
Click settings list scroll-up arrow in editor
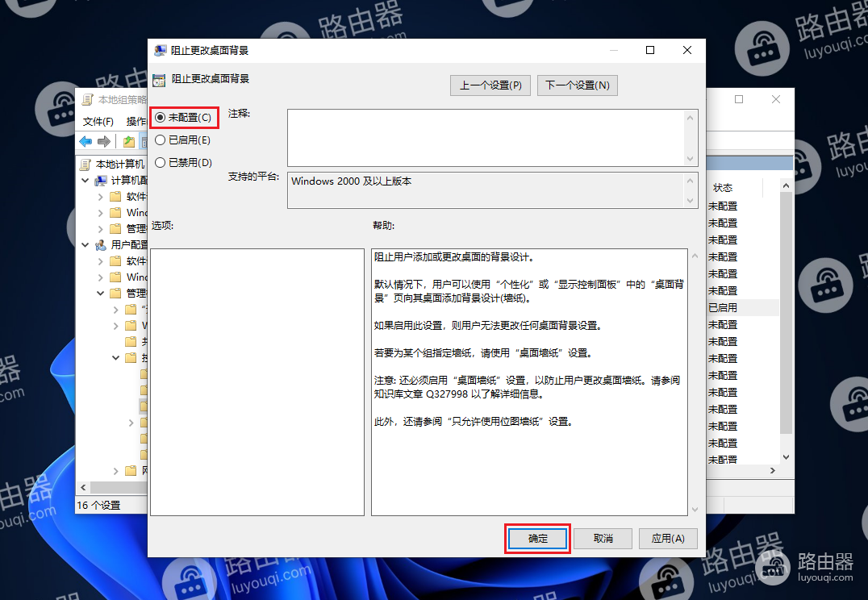click(786, 186)
